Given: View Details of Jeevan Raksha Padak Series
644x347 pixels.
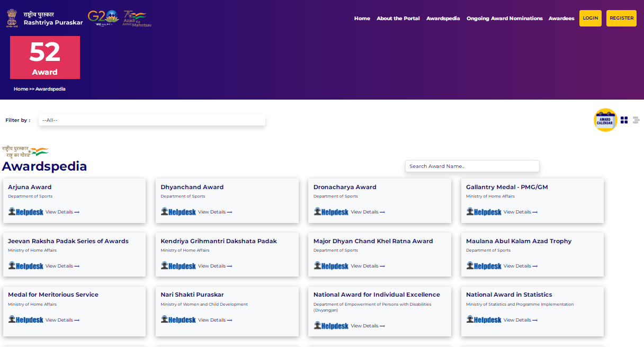Looking at the screenshot, I should 62,266.
